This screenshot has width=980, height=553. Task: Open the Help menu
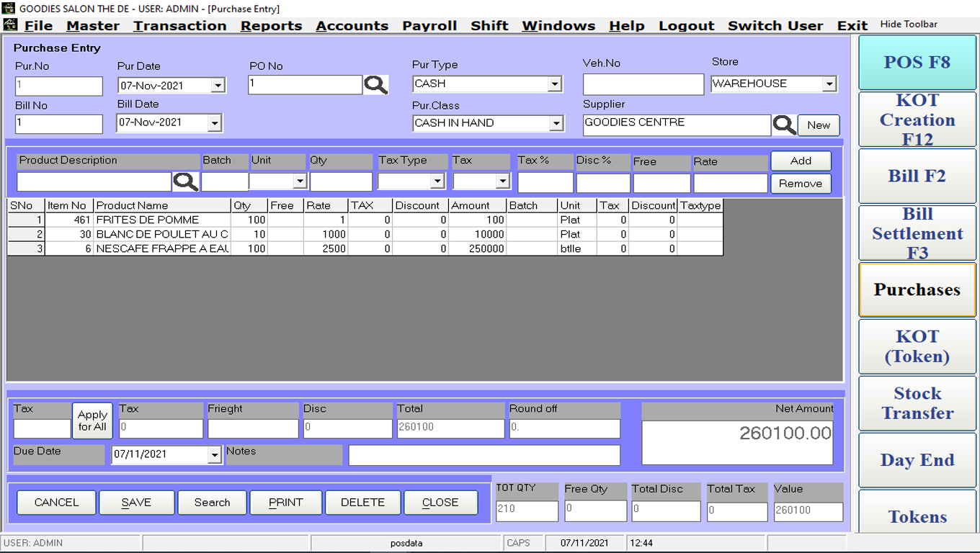click(626, 25)
